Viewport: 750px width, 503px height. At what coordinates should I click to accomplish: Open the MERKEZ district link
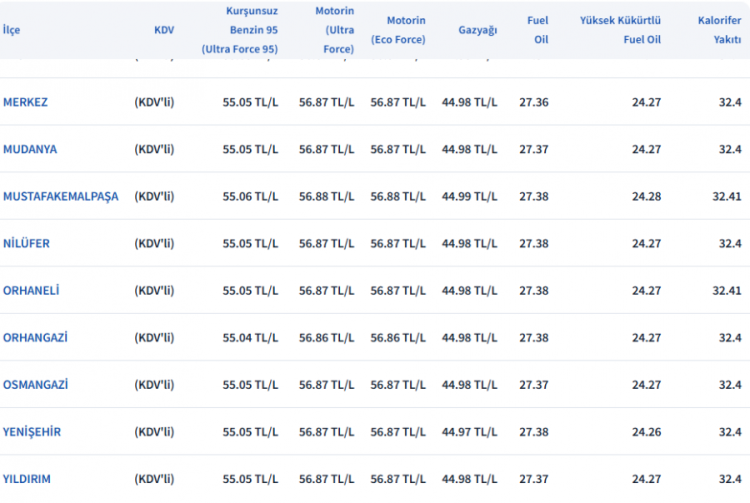click(x=26, y=102)
